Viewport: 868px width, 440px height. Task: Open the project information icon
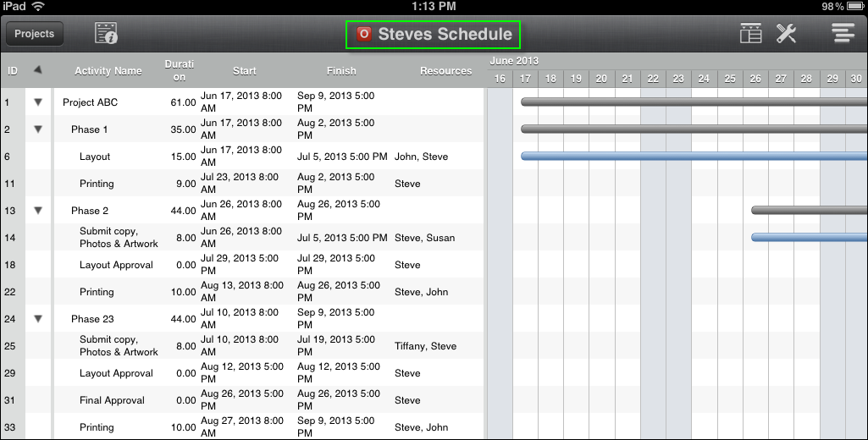coord(106,34)
